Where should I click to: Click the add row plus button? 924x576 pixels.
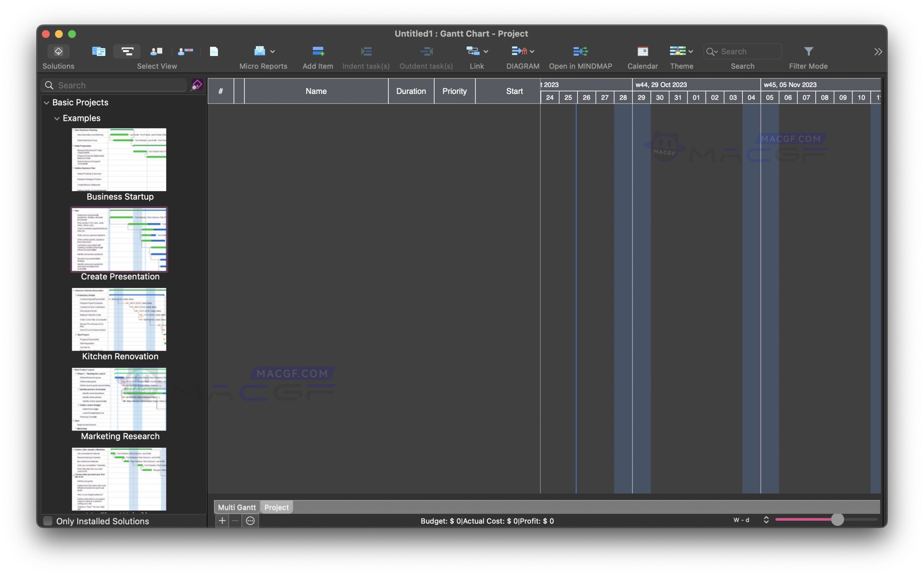(x=222, y=521)
